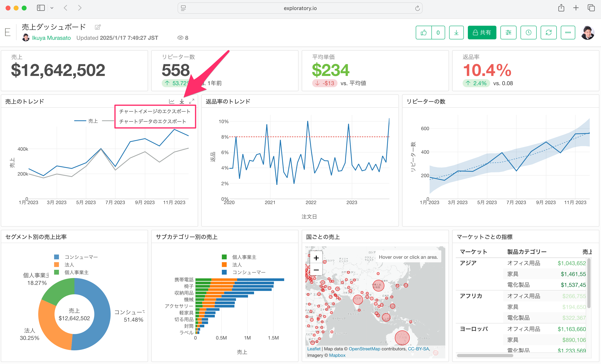Zoom in on the map with plus
The image size is (601, 364).
point(316,258)
